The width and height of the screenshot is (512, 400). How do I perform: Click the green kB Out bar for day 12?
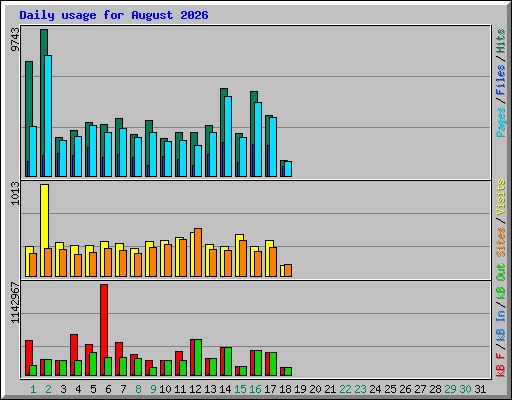point(198,357)
